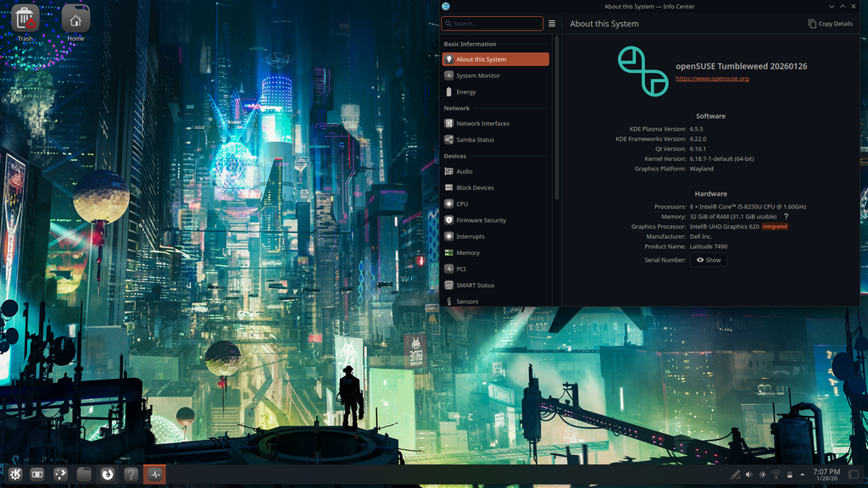Click the integrated graphics badge
Viewport: 868px width, 488px height.
click(x=775, y=226)
